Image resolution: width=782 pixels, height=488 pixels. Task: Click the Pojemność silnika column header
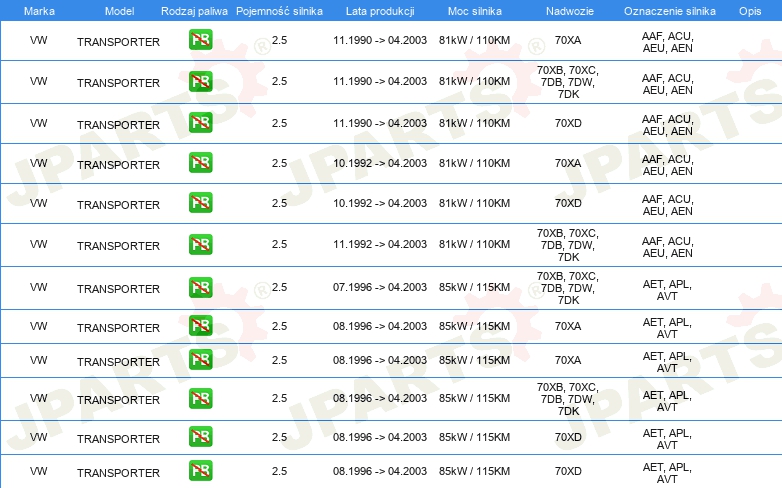[279, 11]
